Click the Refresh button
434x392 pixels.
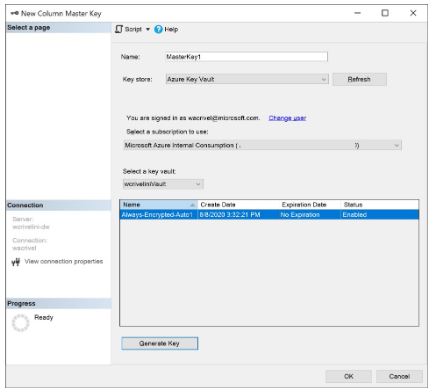click(x=359, y=79)
